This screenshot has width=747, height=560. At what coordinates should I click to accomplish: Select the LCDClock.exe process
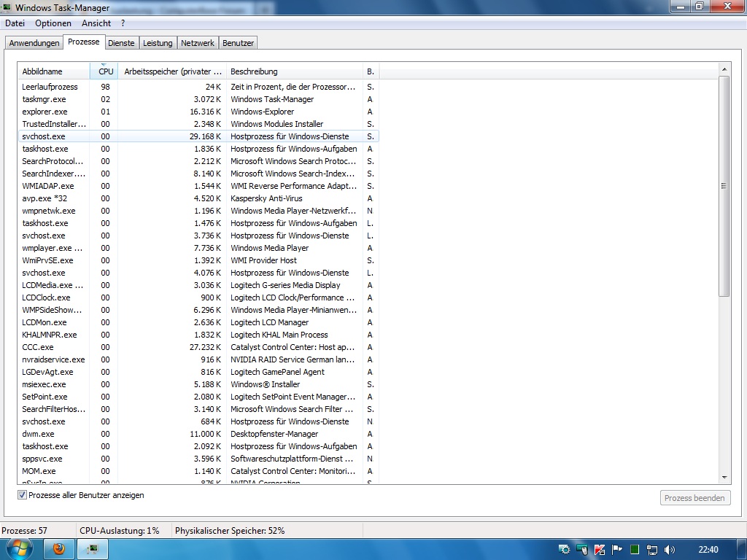198,297
